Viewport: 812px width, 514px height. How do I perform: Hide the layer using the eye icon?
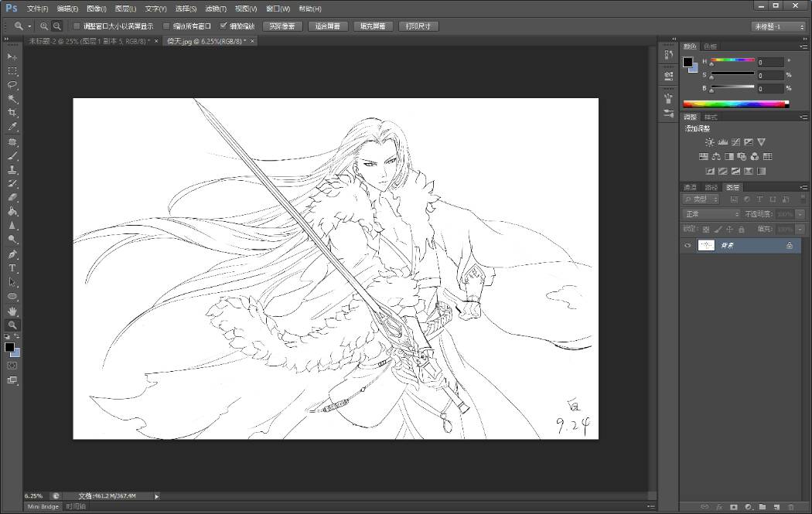click(x=687, y=246)
